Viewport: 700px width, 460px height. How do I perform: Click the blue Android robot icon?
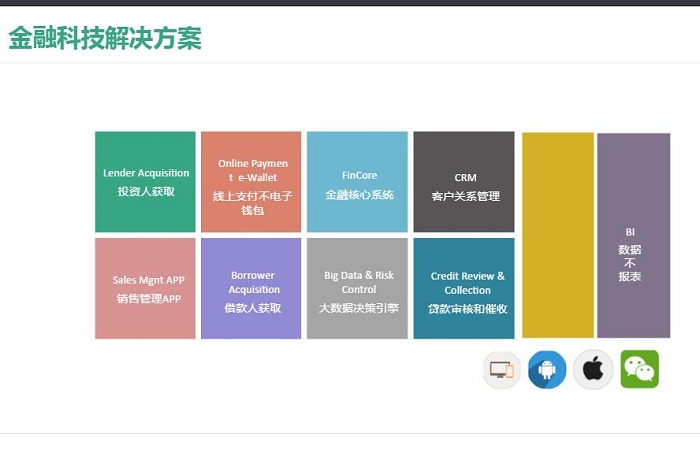[x=547, y=370]
